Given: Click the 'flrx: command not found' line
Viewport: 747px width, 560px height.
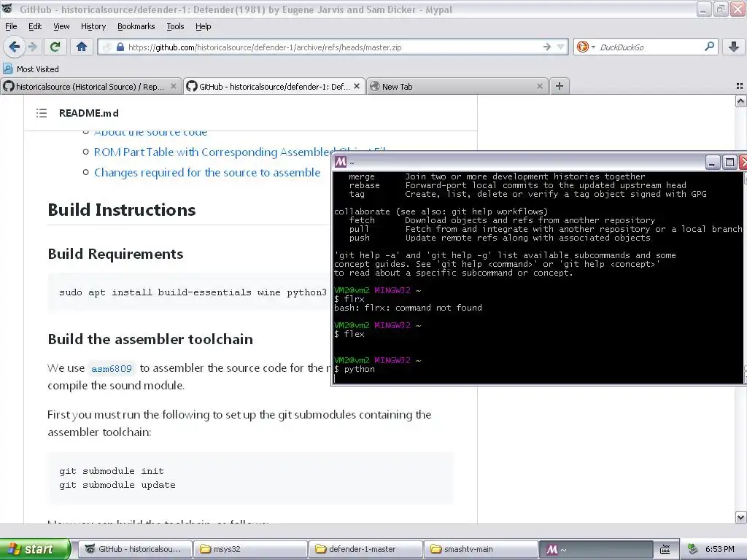Looking at the screenshot, I should [x=408, y=308].
